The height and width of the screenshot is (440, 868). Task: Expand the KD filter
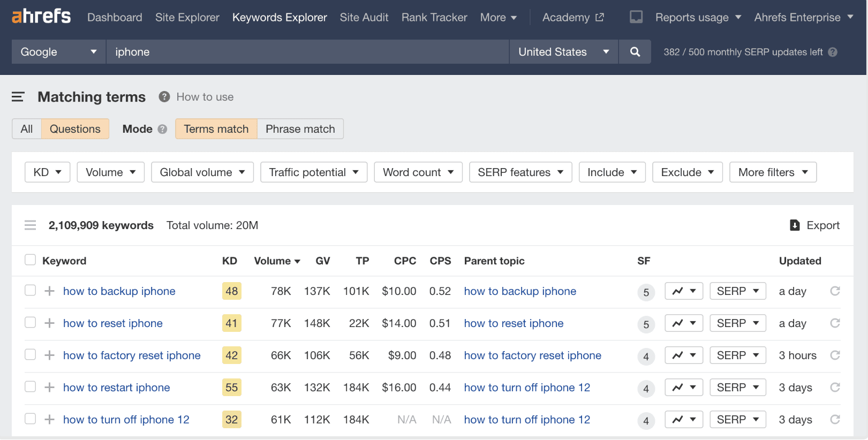[48, 172]
